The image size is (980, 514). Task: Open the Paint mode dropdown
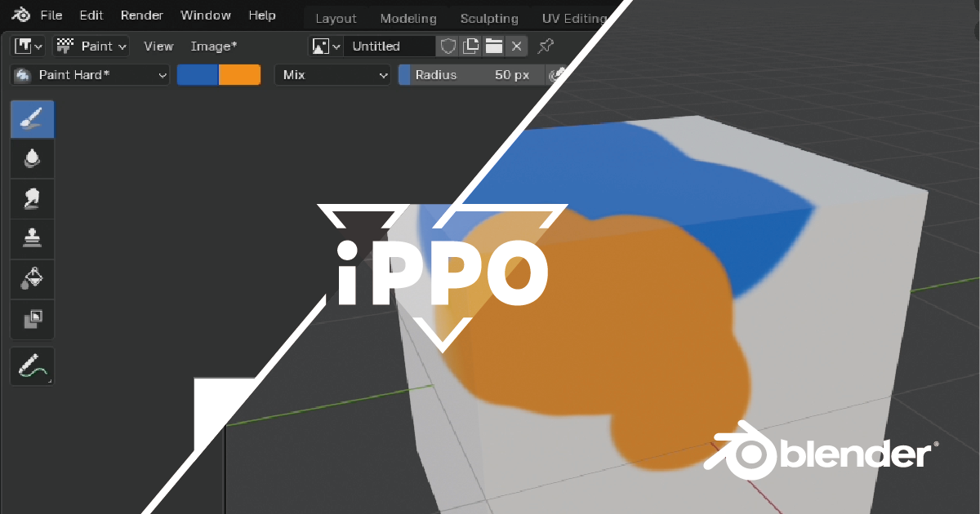(91, 47)
